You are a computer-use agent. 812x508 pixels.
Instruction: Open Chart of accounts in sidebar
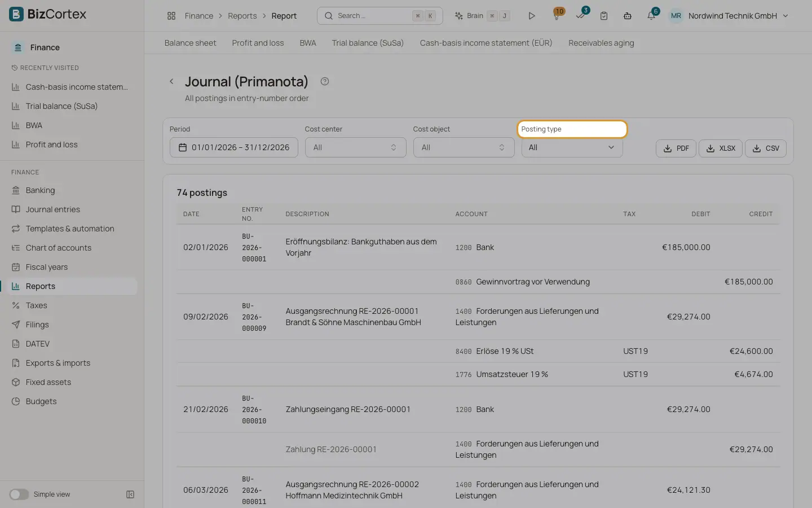click(72, 248)
